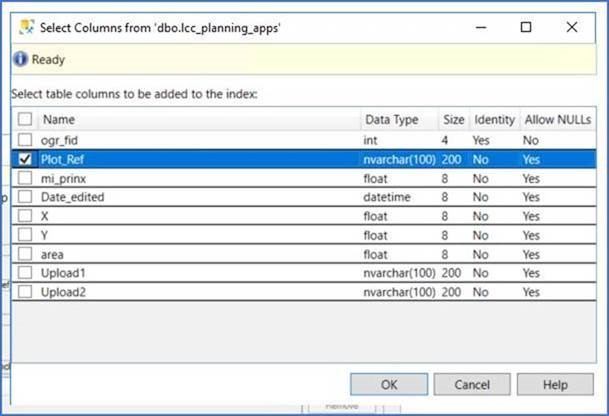
Task: Uncheck the Plot_Ref column checkbox
Action: (25, 159)
